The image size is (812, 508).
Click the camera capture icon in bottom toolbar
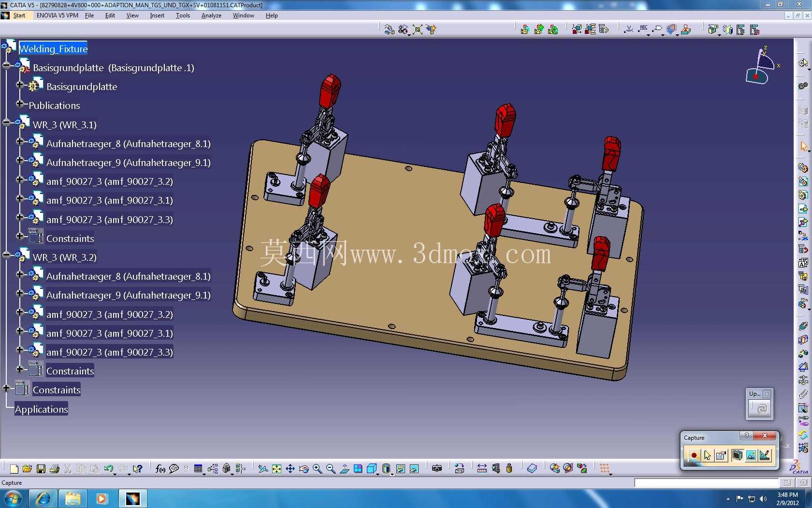[x=437, y=468]
